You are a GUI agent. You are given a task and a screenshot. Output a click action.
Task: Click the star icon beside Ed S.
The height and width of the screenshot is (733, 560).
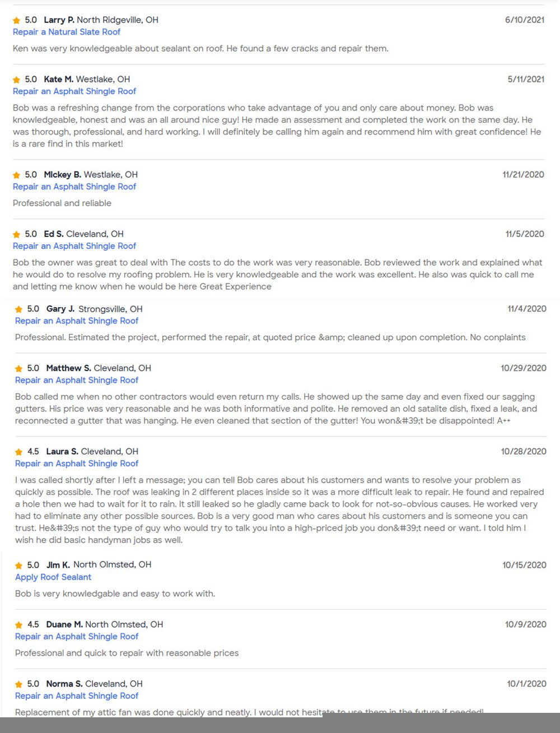point(17,234)
